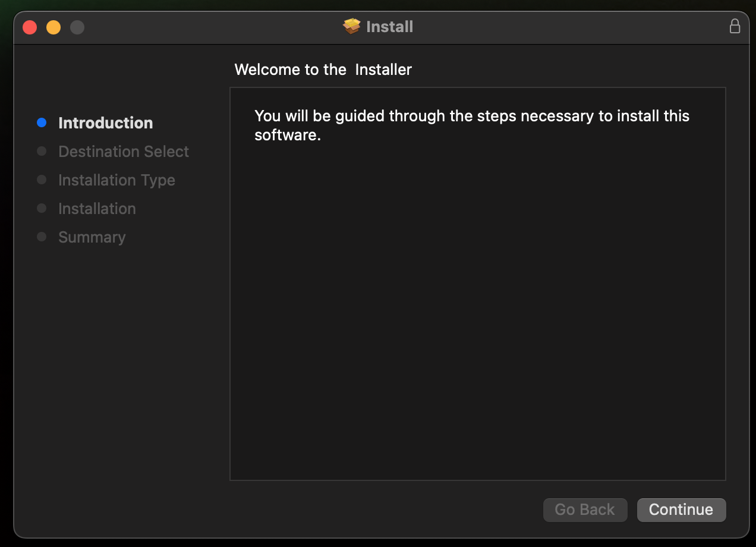The width and height of the screenshot is (756, 547).
Task: Click the grayed-out zoom window button
Action: pyautogui.click(x=77, y=27)
